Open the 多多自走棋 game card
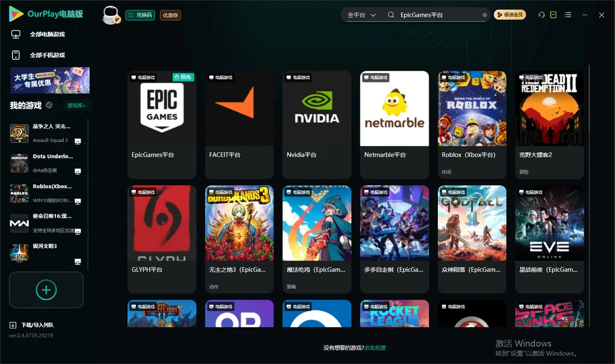The height and width of the screenshot is (364, 615). pos(394,239)
